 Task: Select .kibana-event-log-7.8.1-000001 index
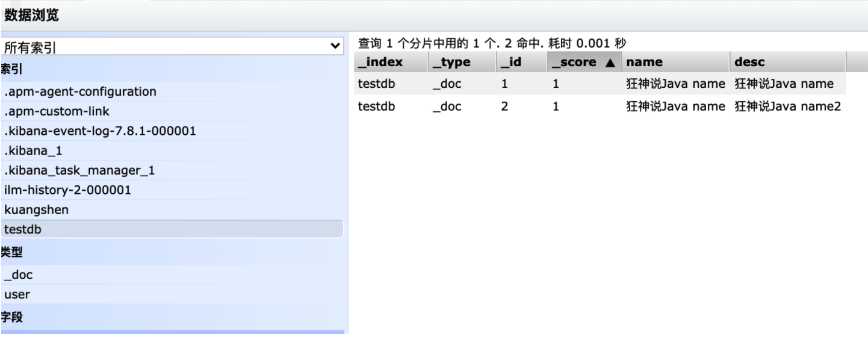coord(172,132)
